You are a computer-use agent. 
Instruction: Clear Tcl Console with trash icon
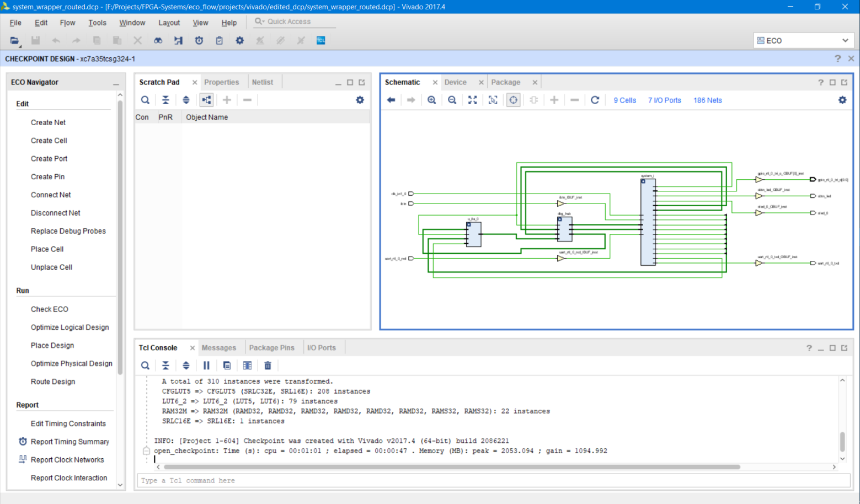click(268, 366)
